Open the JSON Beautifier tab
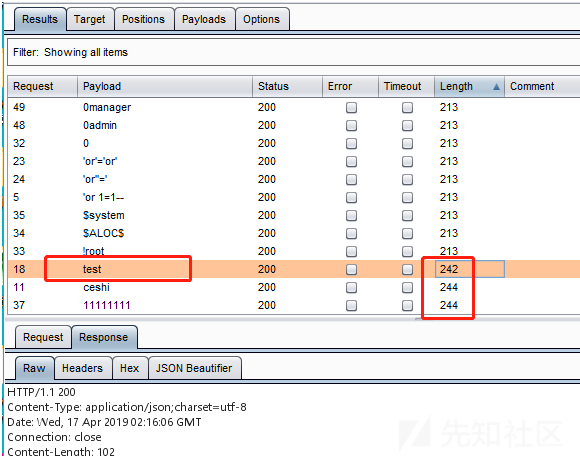The height and width of the screenshot is (456, 580). (194, 368)
